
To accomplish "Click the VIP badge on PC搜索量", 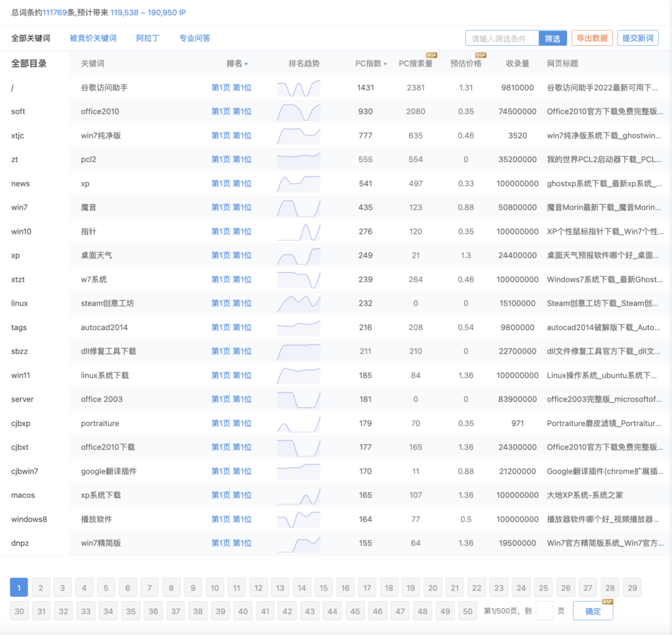I will point(431,55).
